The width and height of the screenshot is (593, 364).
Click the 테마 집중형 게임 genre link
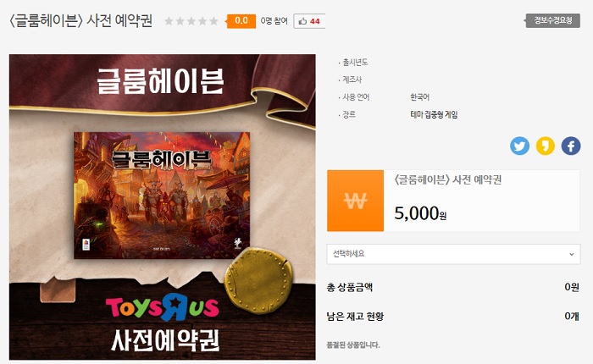tap(434, 114)
